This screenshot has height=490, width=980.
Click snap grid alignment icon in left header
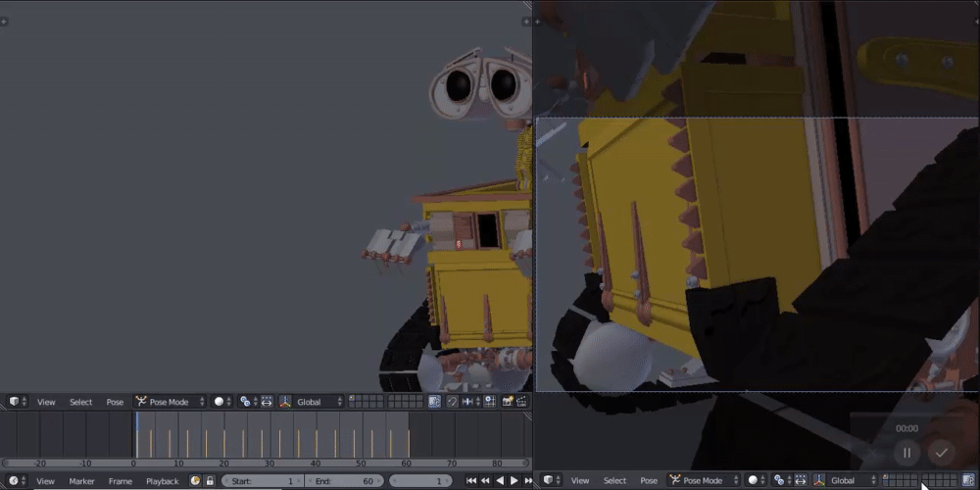(x=491, y=402)
